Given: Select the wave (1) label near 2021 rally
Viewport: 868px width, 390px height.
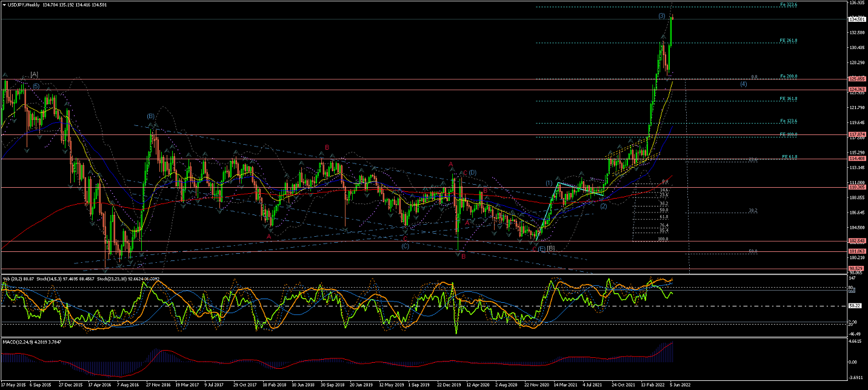Looking at the screenshot, I should pyautogui.click(x=549, y=183).
